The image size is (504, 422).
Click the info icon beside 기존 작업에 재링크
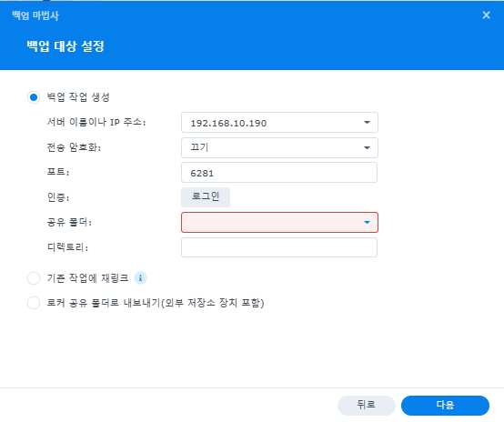coord(140,278)
